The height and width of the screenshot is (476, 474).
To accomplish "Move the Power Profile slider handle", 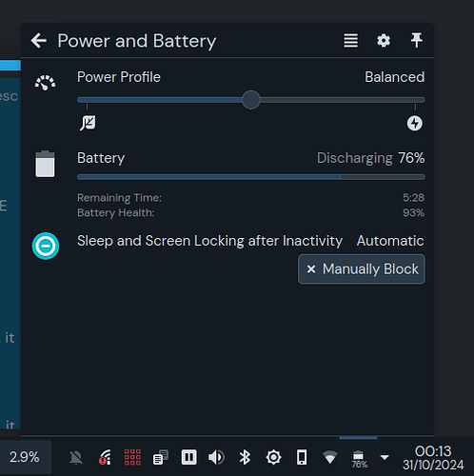I will [x=251, y=100].
